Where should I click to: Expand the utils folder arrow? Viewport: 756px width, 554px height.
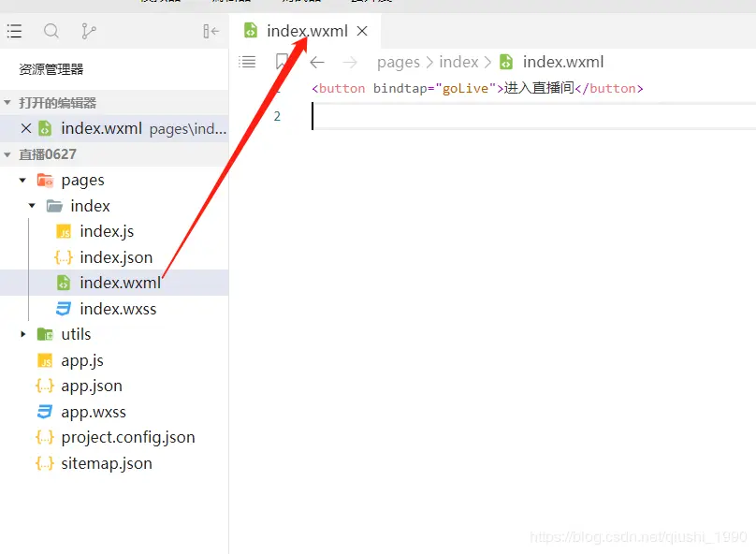(22, 334)
